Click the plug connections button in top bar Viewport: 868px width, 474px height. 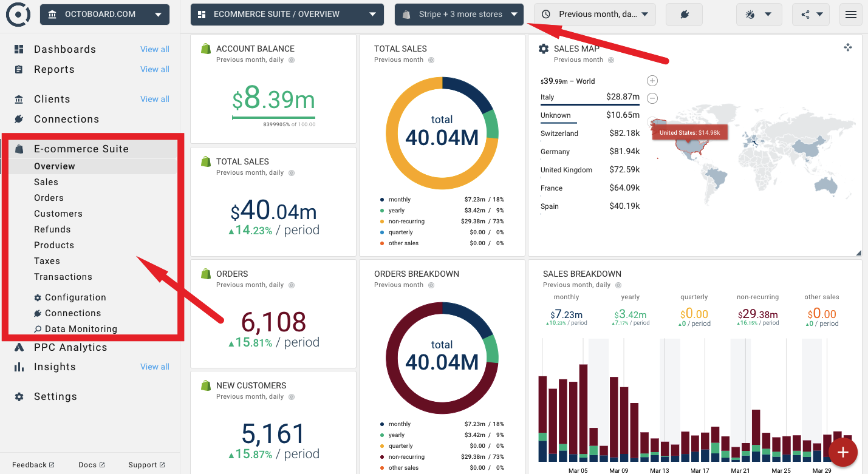685,15
